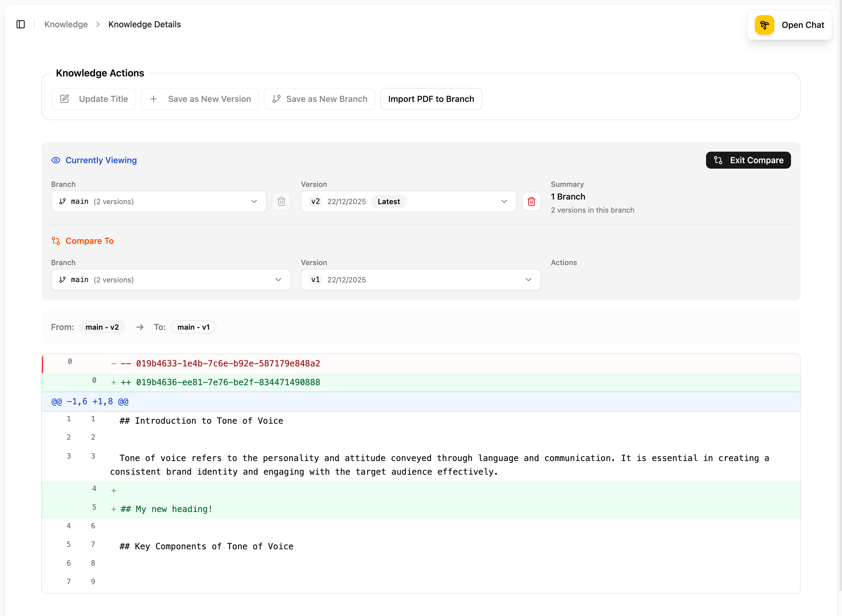This screenshot has width=842, height=616.
Task: Expand the Compare To branch dropdown
Action: pyautogui.click(x=171, y=280)
